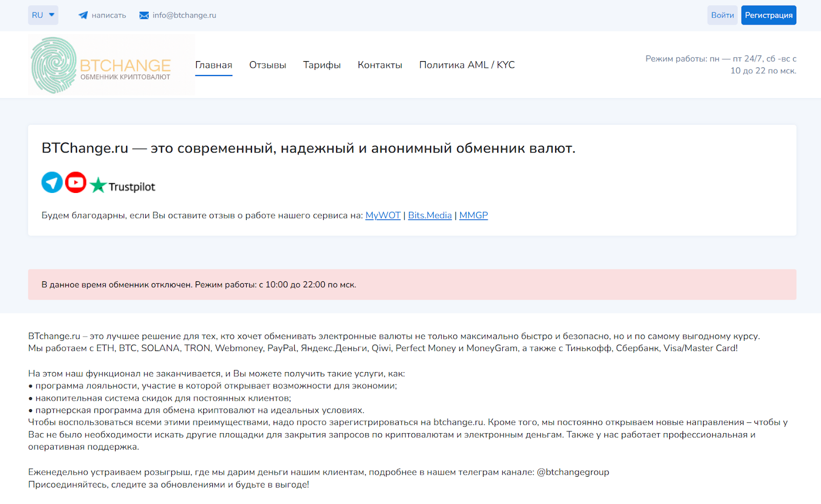Open the Тарифы menu item
Screen dimensions: 821x504
click(x=322, y=65)
